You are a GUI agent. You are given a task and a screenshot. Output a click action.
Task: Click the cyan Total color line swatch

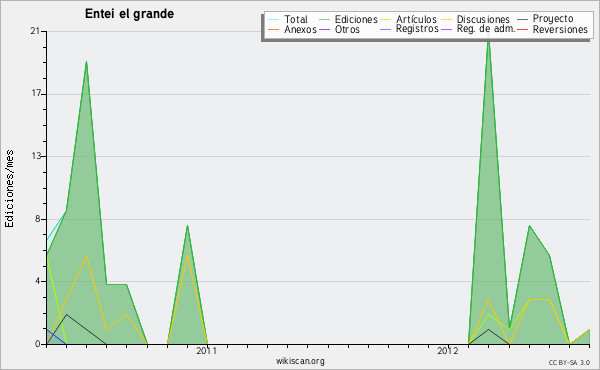[x=274, y=19]
